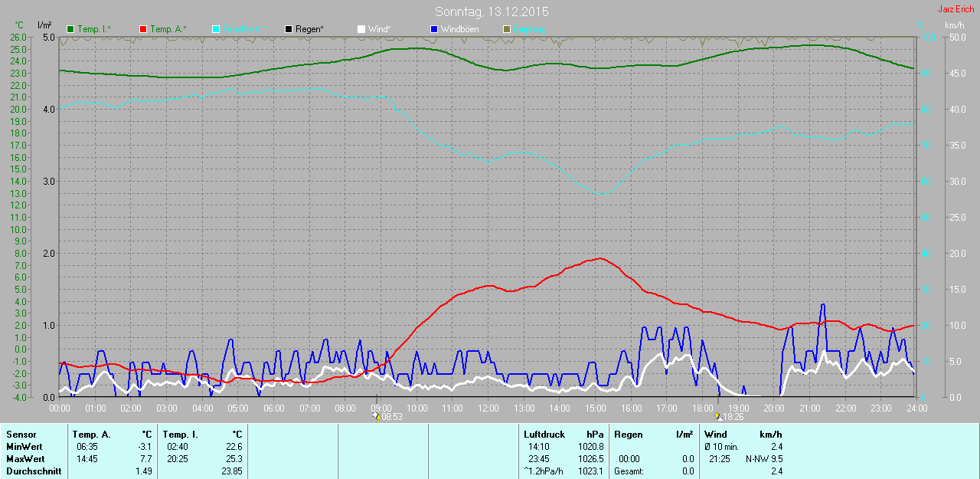Click the 12:00 time axis label
Screen dimensions: 980x479
point(488,408)
